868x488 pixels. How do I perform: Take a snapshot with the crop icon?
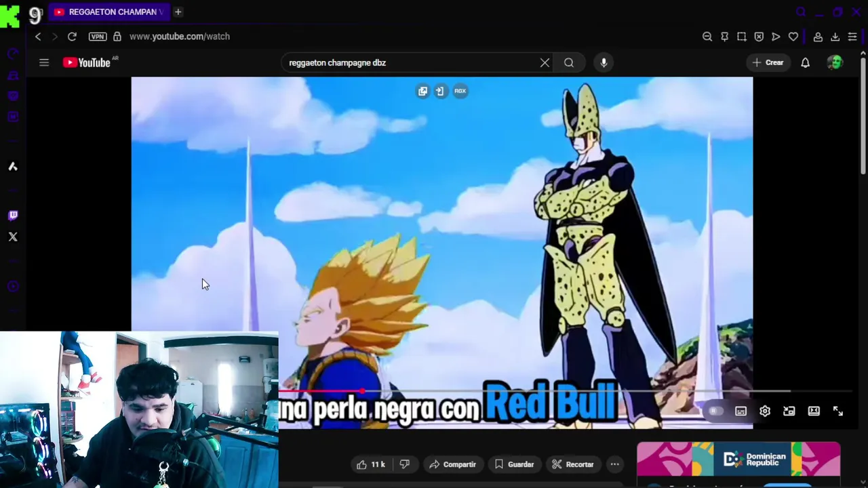click(x=742, y=37)
